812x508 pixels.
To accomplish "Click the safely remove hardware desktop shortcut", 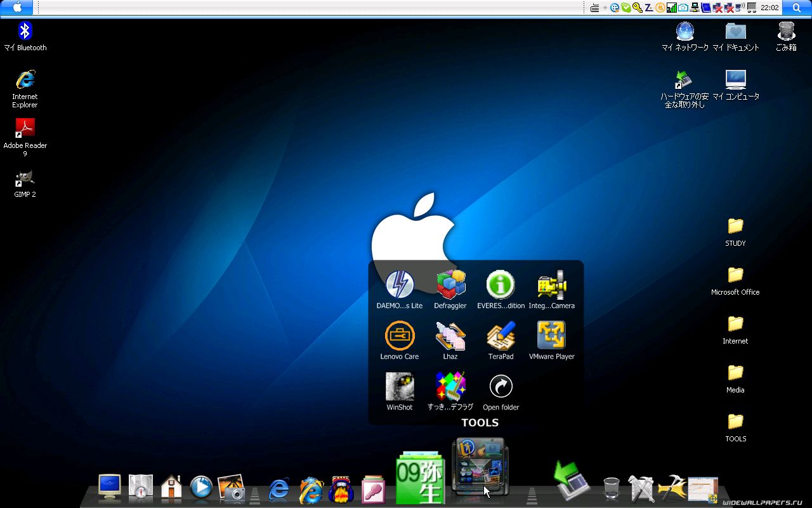I will [684, 89].
